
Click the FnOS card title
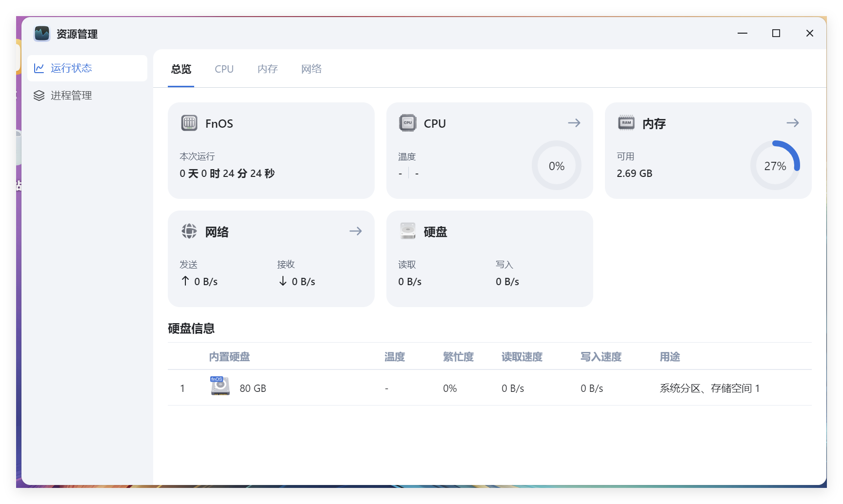(x=219, y=124)
